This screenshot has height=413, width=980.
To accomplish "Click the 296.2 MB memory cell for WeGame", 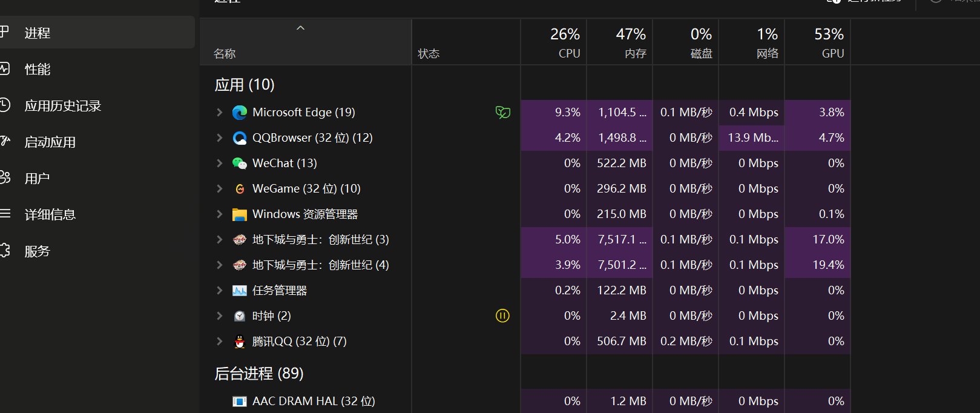I will point(619,188).
